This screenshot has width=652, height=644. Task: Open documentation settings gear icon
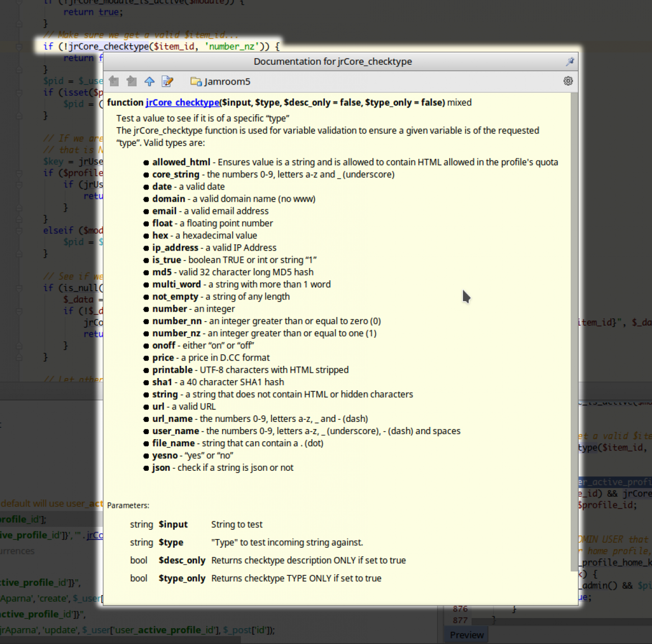click(x=568, y=81)
